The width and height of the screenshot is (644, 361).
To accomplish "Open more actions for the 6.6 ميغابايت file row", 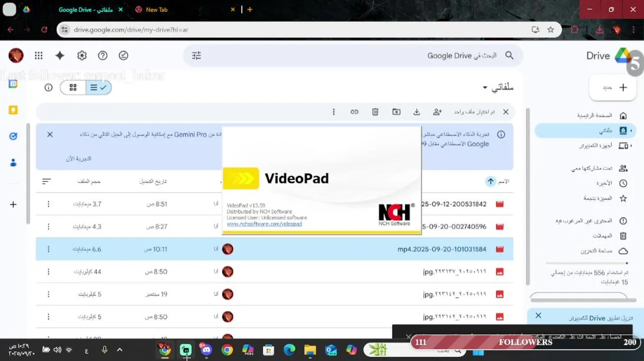I will coord(49,249).
